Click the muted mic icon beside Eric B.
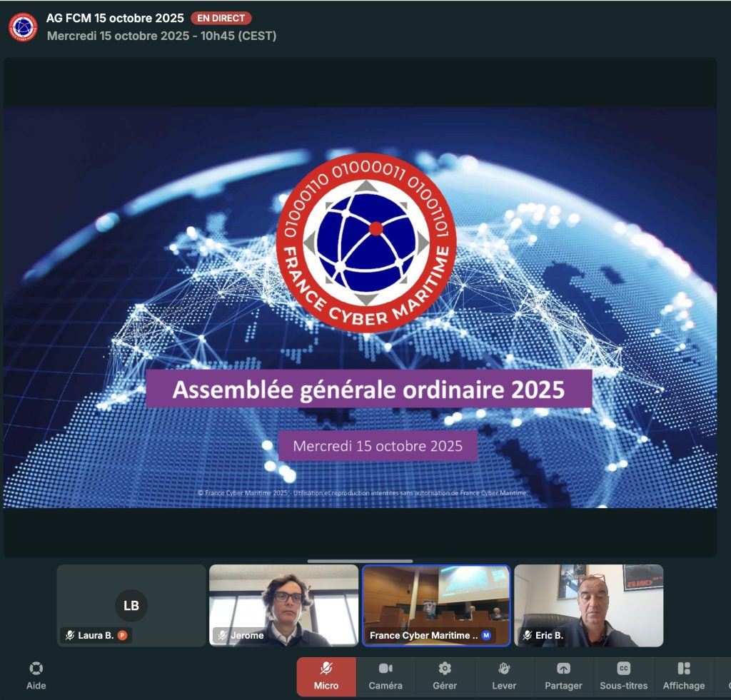The height and width of the screenshot is (700, 731). tap(527, 635)
